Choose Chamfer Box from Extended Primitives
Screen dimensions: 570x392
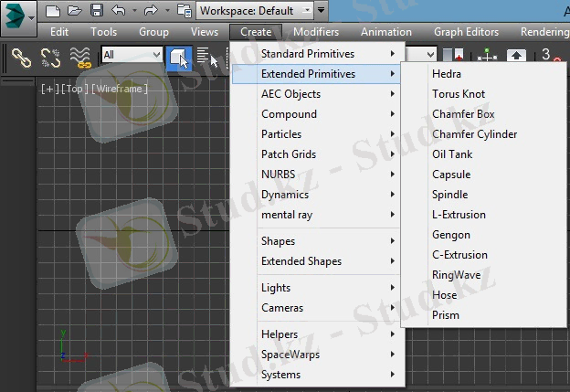point(463,114)
